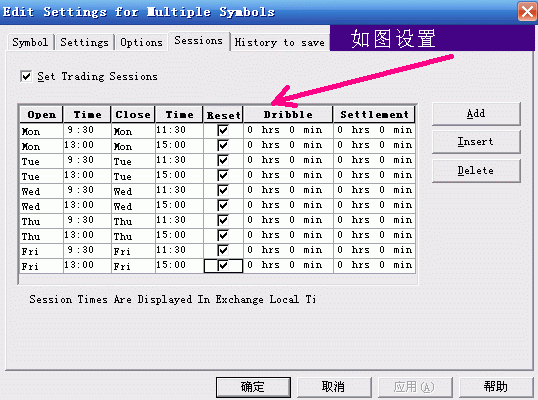This screenshot has height=400, width=538.
Task: Edit Dribble value in Wed 13:00 row
Action: 288,205
